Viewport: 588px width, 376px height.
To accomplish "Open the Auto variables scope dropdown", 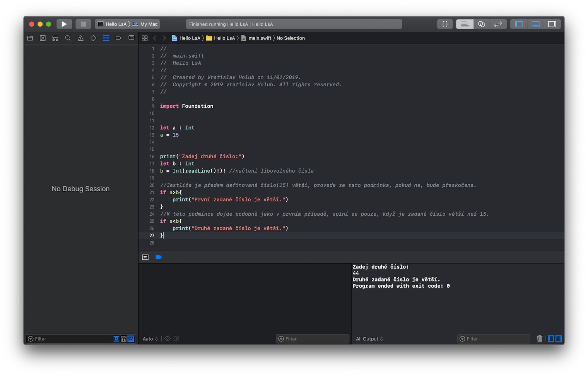I will pos(150,339).
